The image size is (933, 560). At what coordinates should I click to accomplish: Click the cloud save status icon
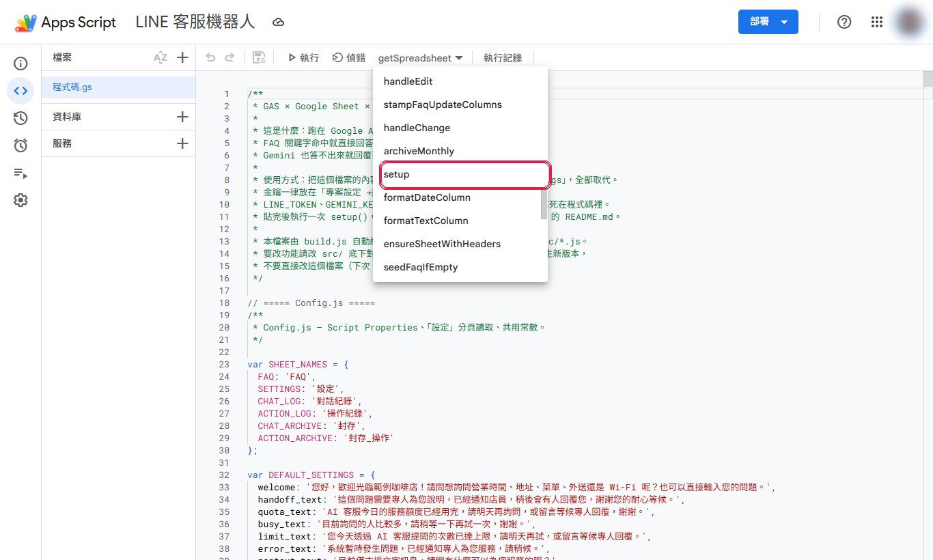click(278, 23)
